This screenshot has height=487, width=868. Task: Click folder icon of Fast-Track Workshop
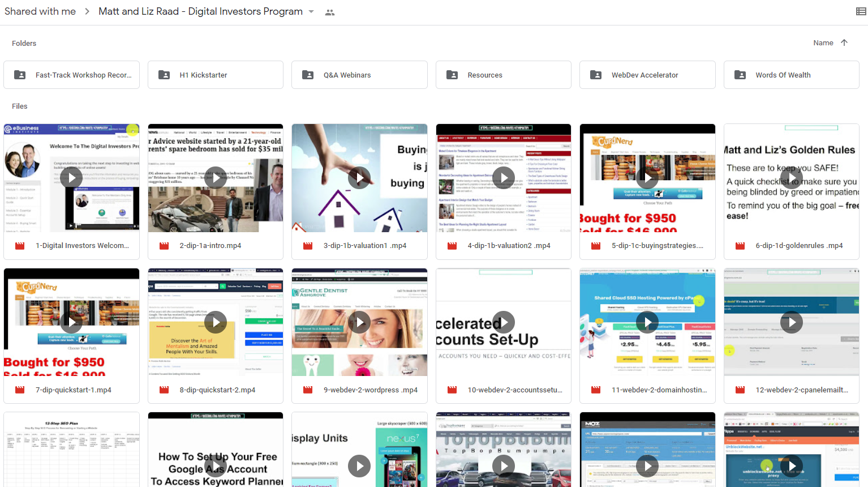tap(20, 75)
